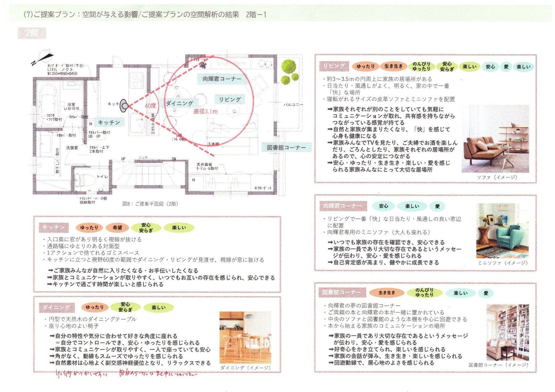Screen dimensions: 555x392
Task: Click the 希望 tag in キッチン section
Action: click(117, 228)
